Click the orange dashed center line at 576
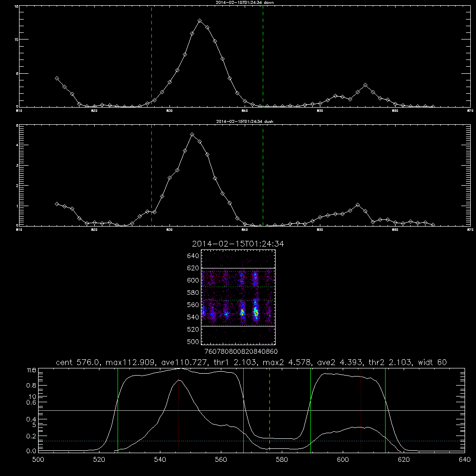This screenshot has height=476, width=476. pyautogui.click(x=269, y=410)
